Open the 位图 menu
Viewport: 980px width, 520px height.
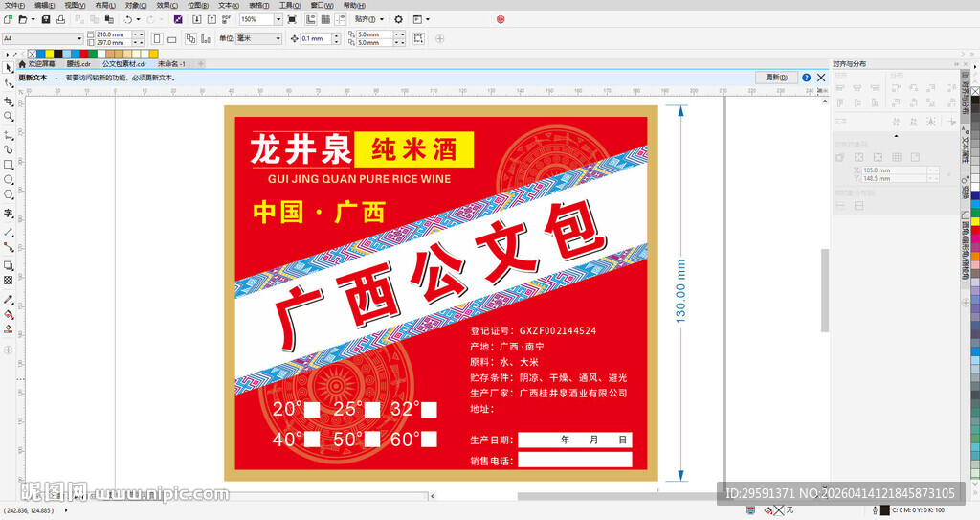tap(197, 5)
